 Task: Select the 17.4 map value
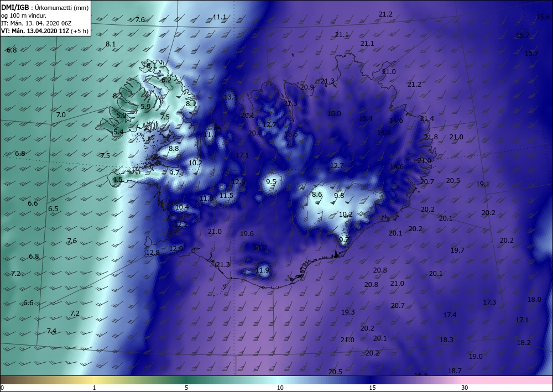click(450, 315)
